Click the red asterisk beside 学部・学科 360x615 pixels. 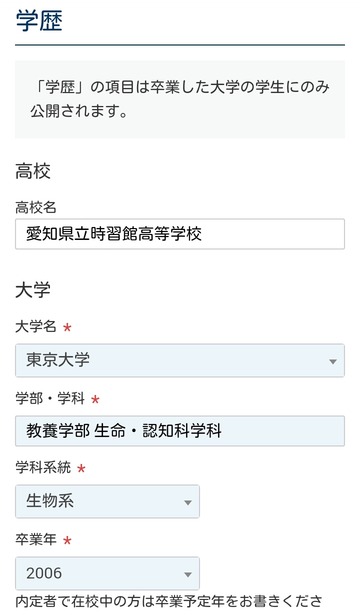point(95,399)
